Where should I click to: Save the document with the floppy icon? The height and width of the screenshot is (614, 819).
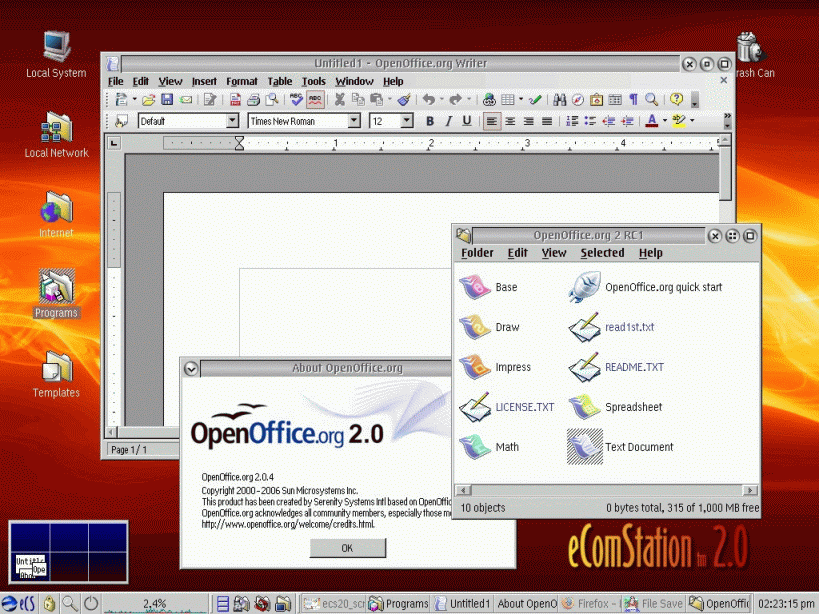[167, 99]
